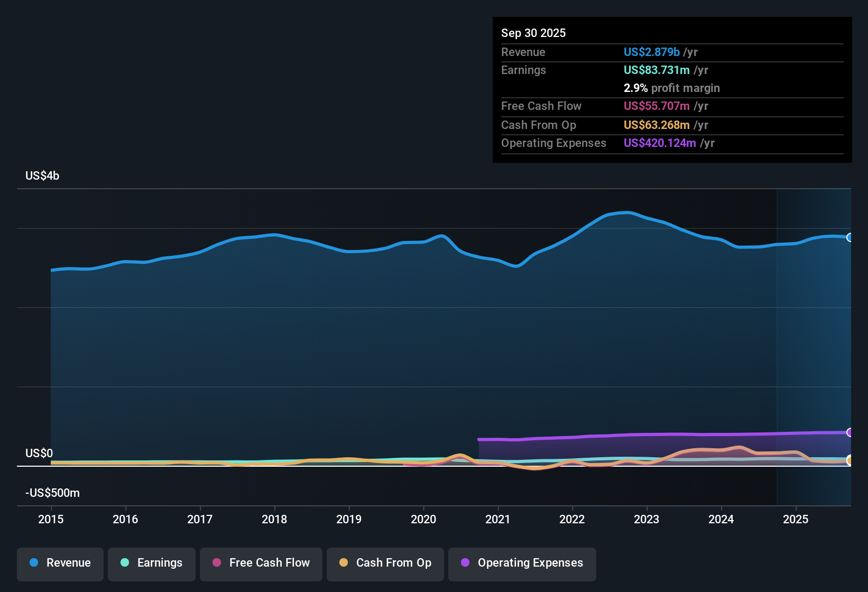Click the pink Free Cash Flow dot
The height and width of the screenshot is (592, 868).
[x=217, y=562]
